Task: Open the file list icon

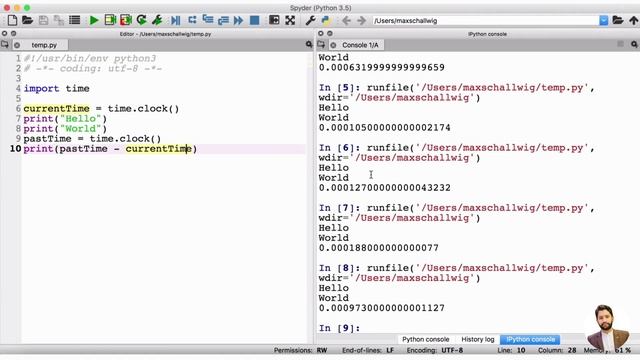Action: tap(75, 20)
